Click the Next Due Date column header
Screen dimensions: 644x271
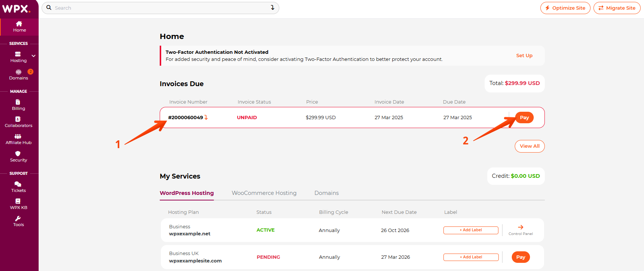(399, 212)
